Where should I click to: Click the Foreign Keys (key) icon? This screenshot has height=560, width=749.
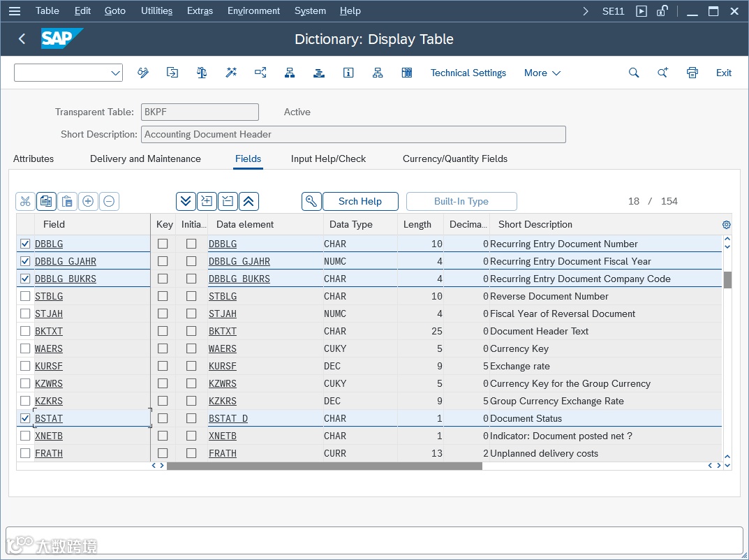pyautogui.click(x=311, y=202)
